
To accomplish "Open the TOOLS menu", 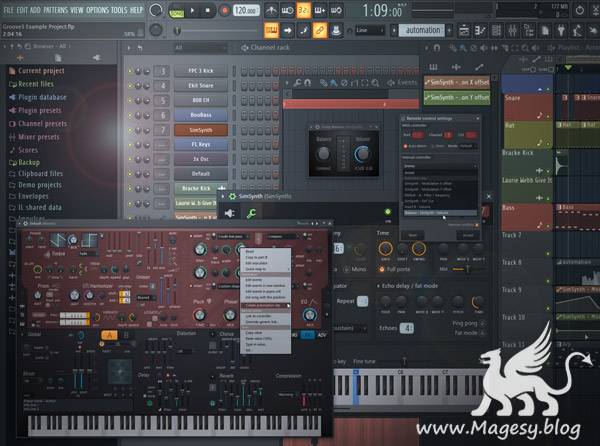I will [x=119, y=10].
